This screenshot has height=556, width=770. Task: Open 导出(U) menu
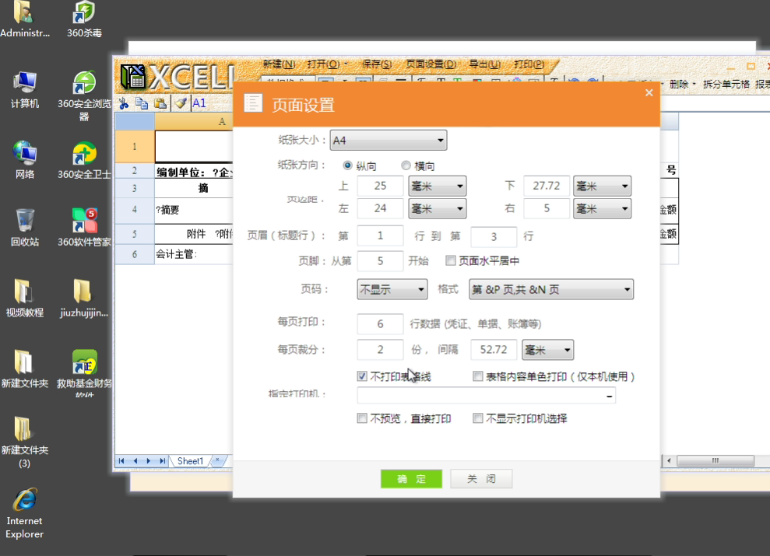484,64
